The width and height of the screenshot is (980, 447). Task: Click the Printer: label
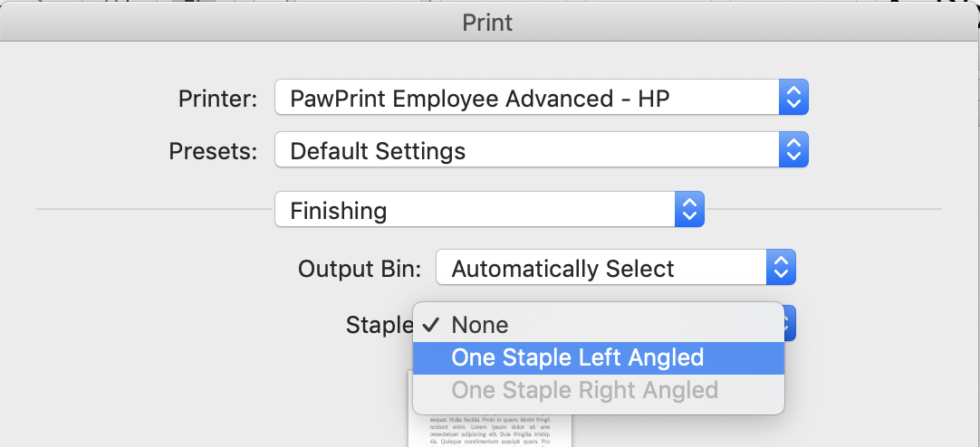[x=217, y=99]
